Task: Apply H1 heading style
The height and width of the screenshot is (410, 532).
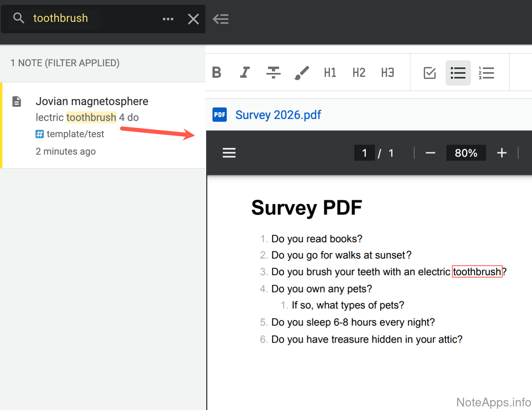Action: pos(330,73)
